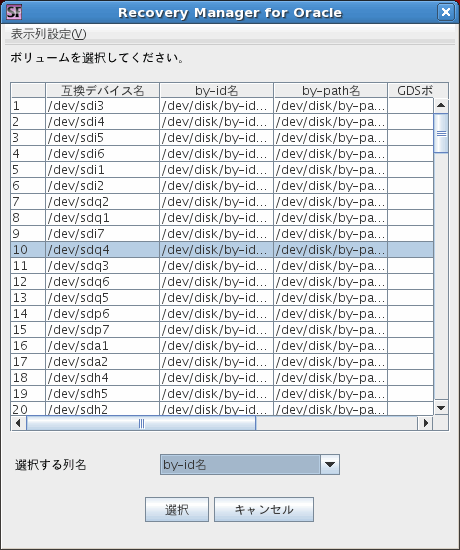
Task: Click the 選択する列名 label
Action: (51, 465)
